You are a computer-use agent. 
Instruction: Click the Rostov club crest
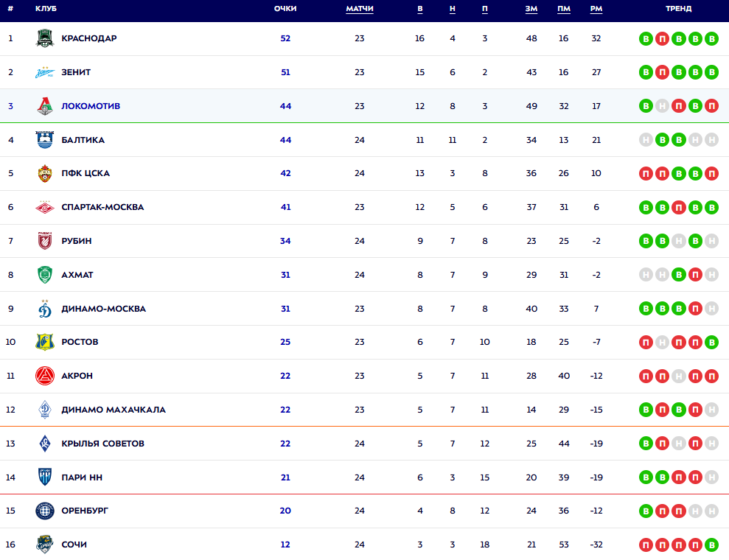pos(45,342)
